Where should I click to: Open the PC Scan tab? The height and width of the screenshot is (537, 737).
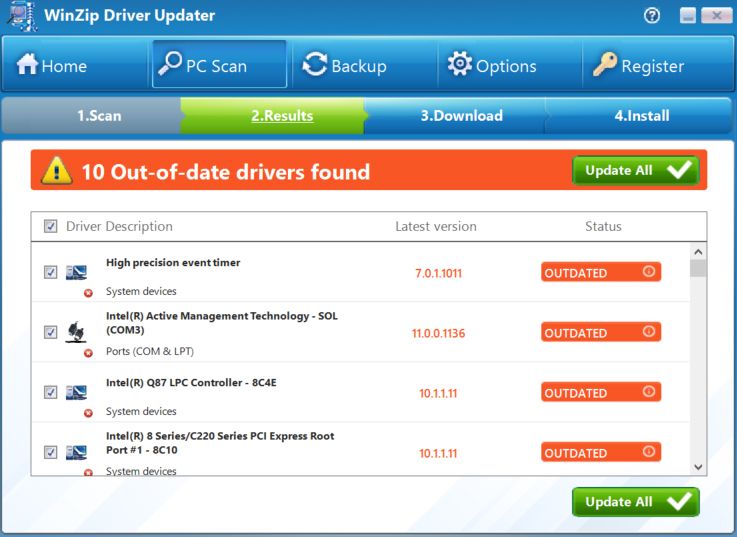point(219,64)
